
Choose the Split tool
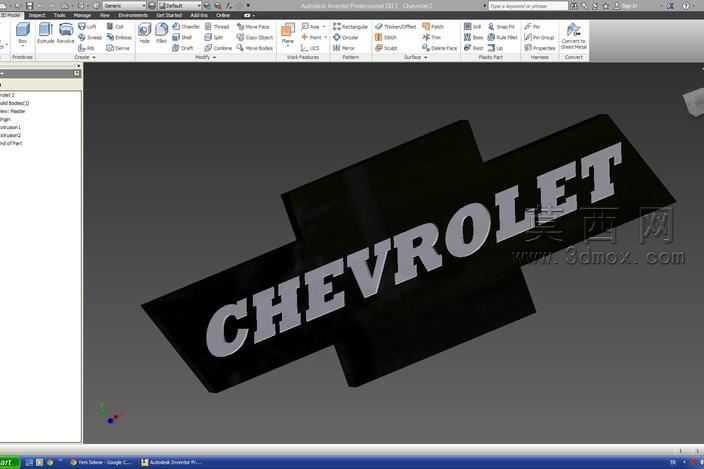[x=214, y=37]
